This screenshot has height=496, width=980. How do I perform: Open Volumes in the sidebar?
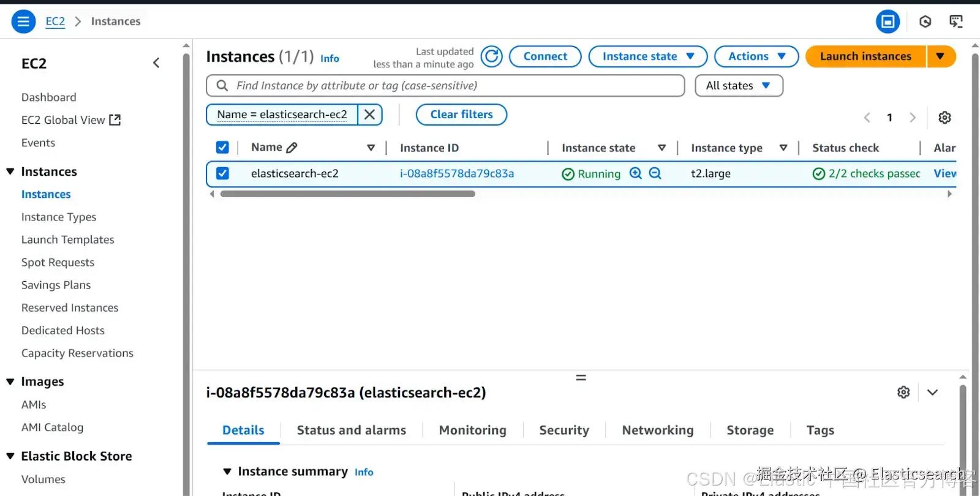[43, 479]
